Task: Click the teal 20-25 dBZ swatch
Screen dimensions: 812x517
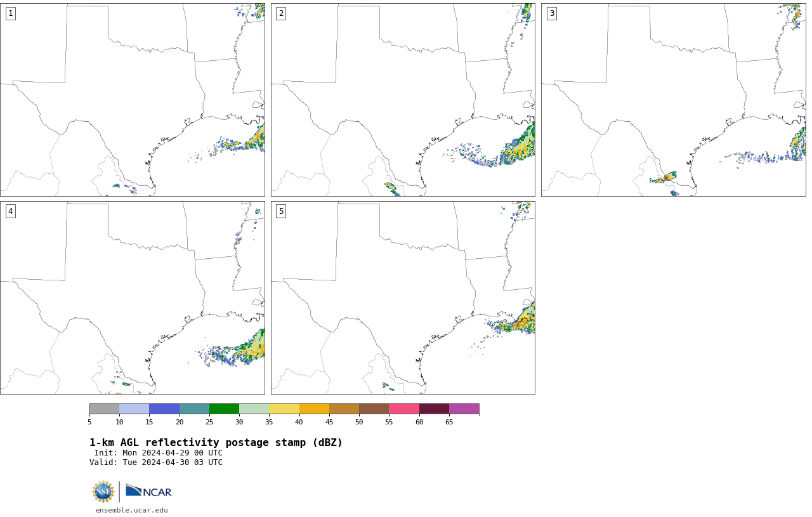Action: (x=194, y=409)
